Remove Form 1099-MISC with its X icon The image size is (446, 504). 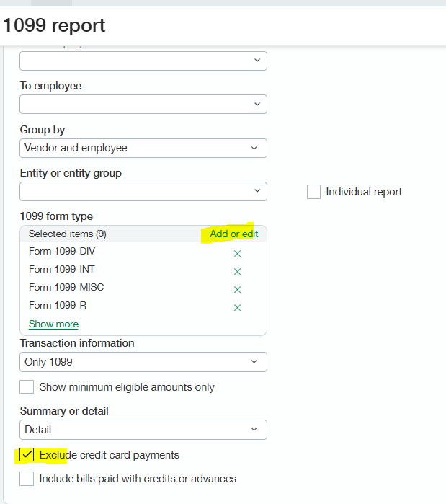coord(237,290)
